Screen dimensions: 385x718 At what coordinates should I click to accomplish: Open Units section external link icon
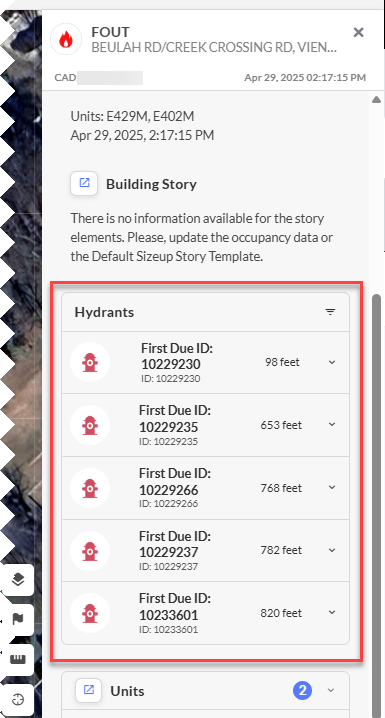89,690
